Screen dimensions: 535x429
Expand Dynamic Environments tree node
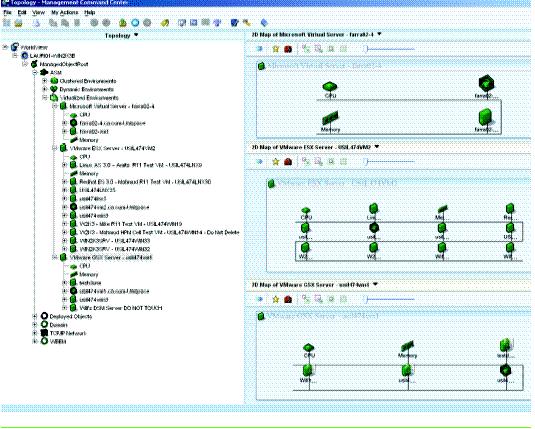click(44, 89)
